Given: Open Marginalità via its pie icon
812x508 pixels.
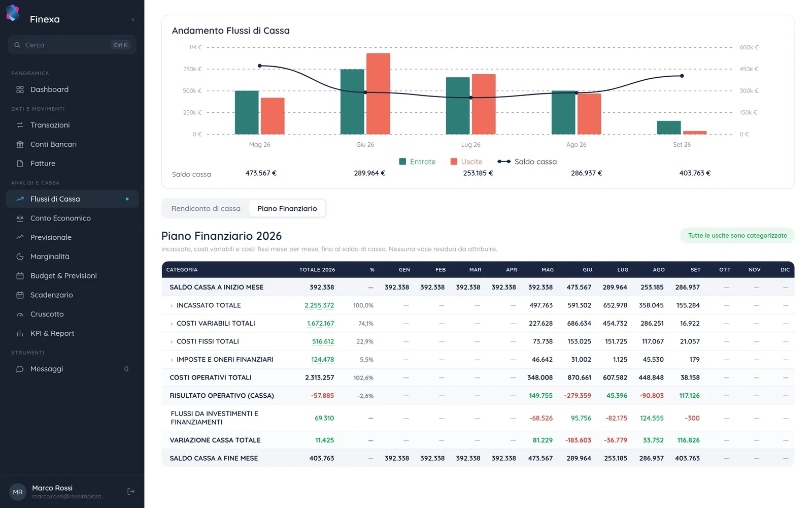Looking at the screenshot, I should (20, 257).
